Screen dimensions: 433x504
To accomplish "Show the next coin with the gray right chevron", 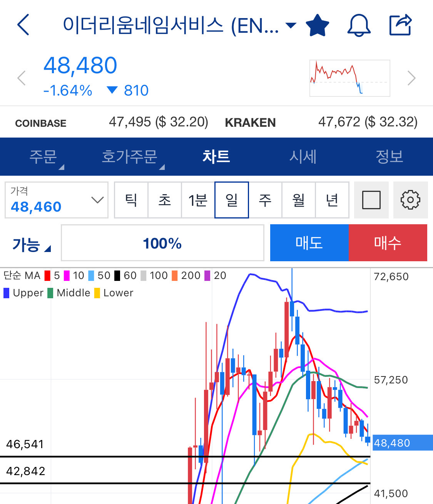I will 411,78.
